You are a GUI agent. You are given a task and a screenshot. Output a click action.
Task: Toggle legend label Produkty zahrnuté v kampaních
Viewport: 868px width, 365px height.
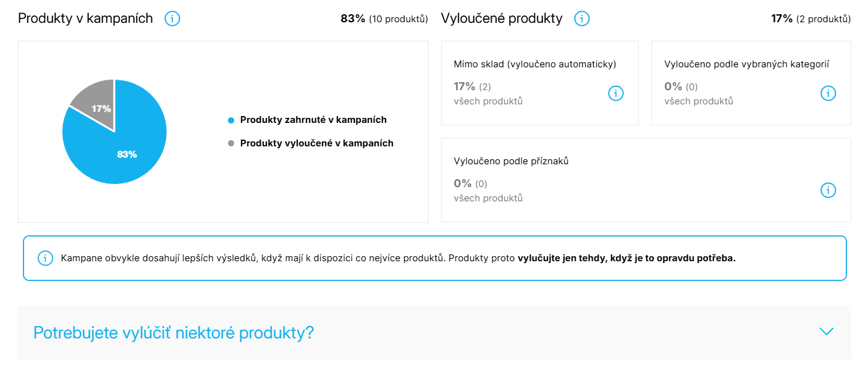313,120
